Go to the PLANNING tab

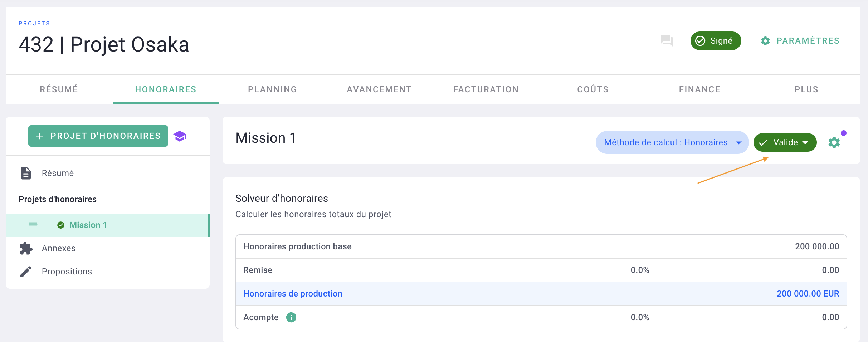click(x=272, y=89)
